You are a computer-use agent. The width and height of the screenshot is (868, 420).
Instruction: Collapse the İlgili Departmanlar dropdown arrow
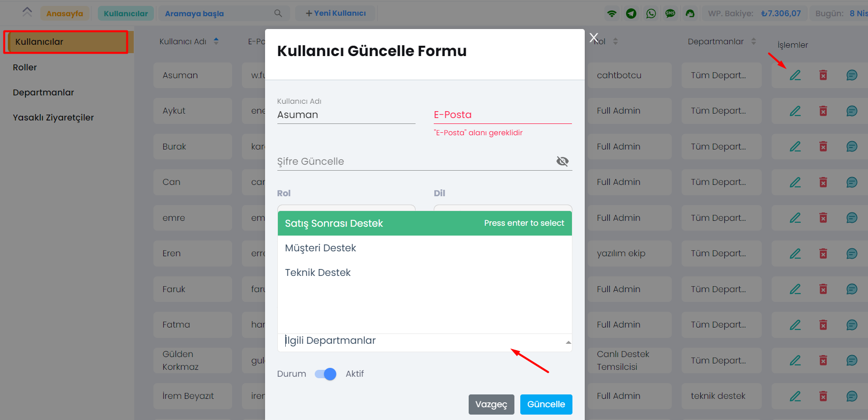(x=569, y=342)
